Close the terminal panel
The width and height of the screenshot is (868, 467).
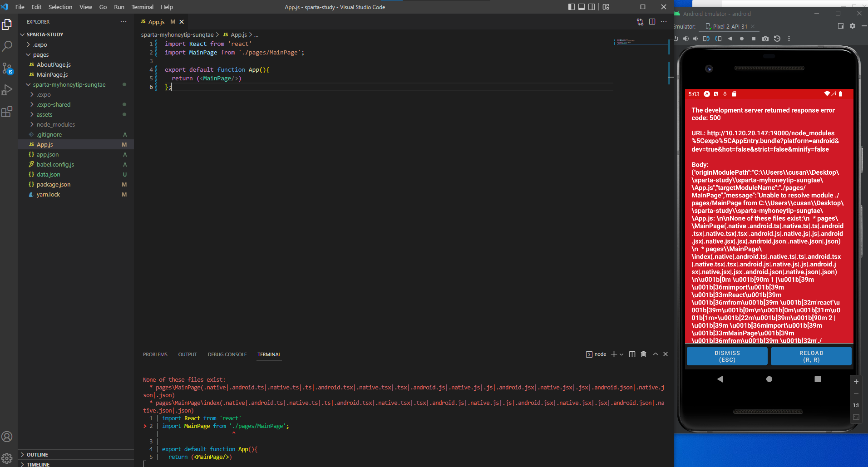coord(666,354)
